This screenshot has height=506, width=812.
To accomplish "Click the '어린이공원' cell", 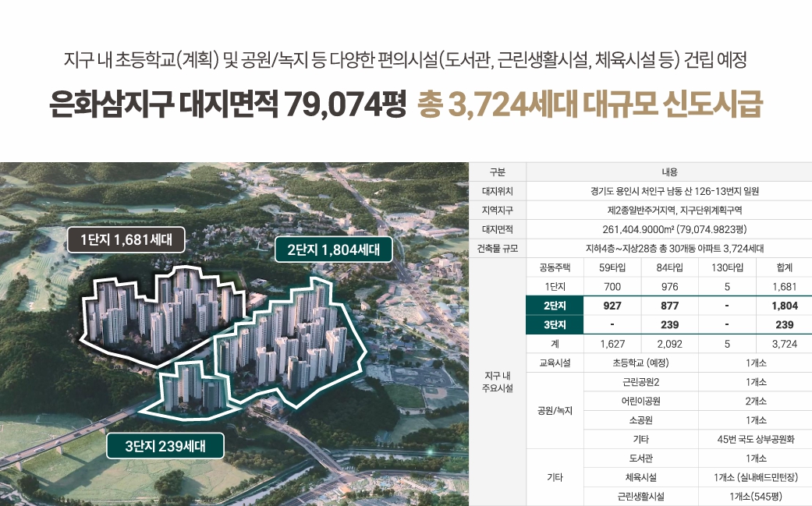I will click(640, 402).
